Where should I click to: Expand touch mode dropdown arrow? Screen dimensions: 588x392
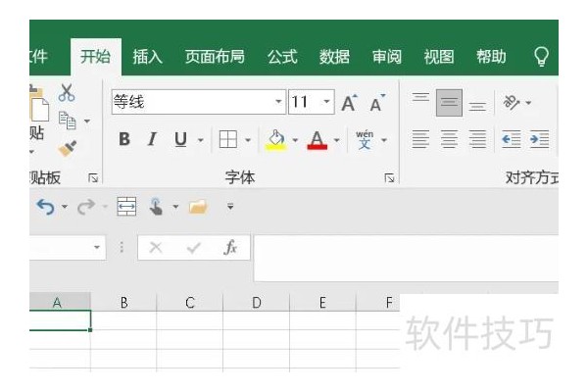(x=175, y=207)
